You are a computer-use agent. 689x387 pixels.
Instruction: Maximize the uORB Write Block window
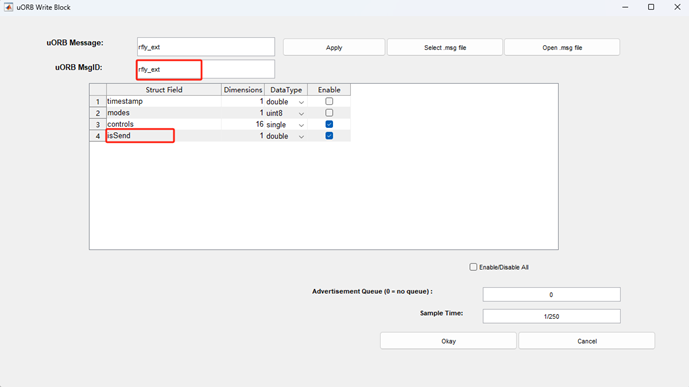pyautogui.click(x=651, y=7)
